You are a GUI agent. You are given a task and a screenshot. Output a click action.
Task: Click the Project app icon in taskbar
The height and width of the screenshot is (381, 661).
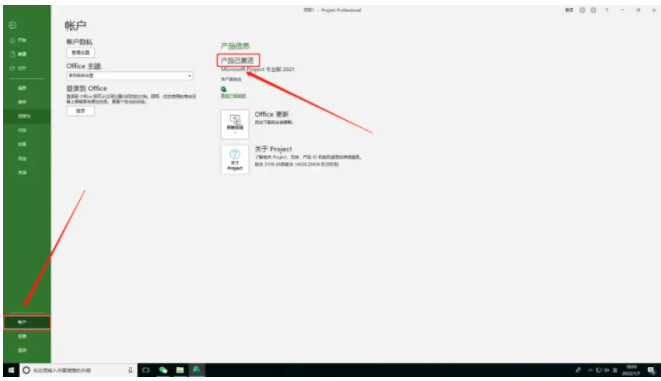(x=196, y=370)
